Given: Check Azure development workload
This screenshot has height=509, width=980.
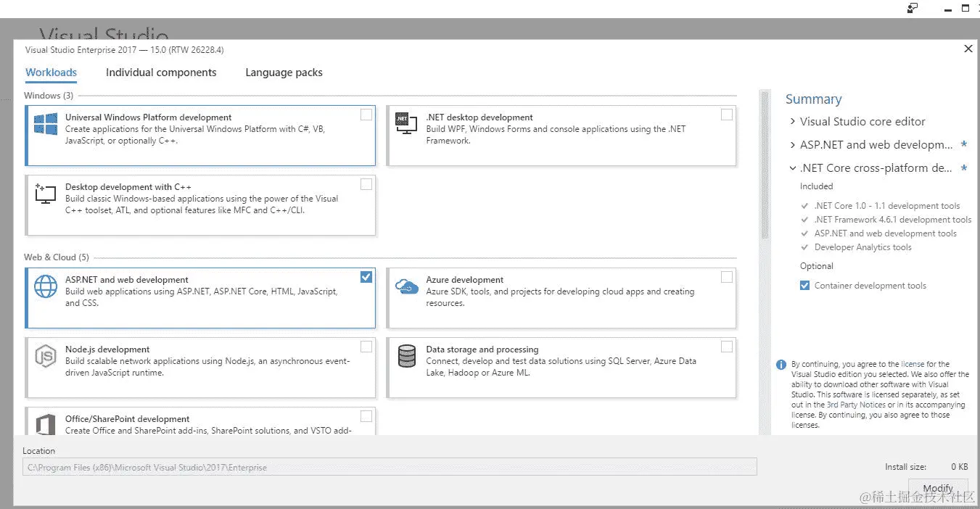Looking at the screenshot, I should pos(727,277).
